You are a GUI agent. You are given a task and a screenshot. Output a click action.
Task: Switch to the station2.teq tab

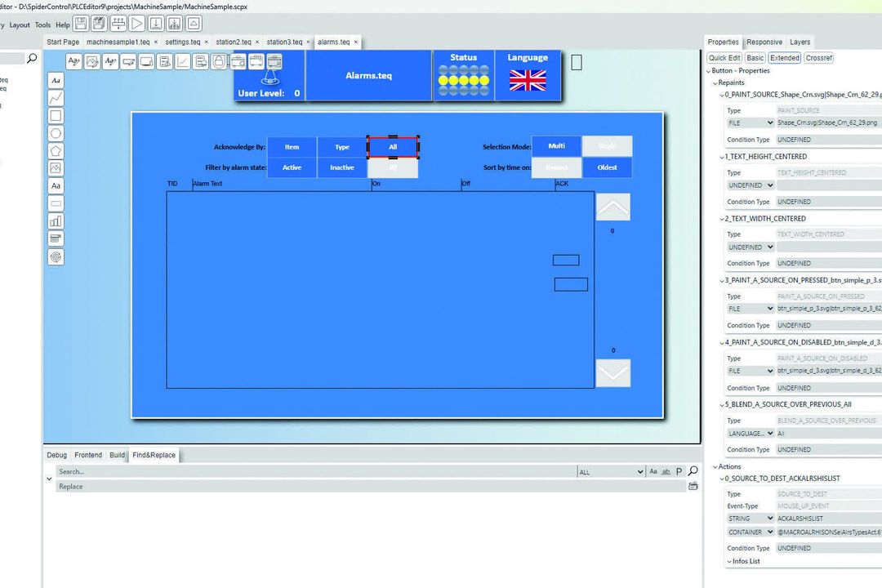tap(234, 42)
